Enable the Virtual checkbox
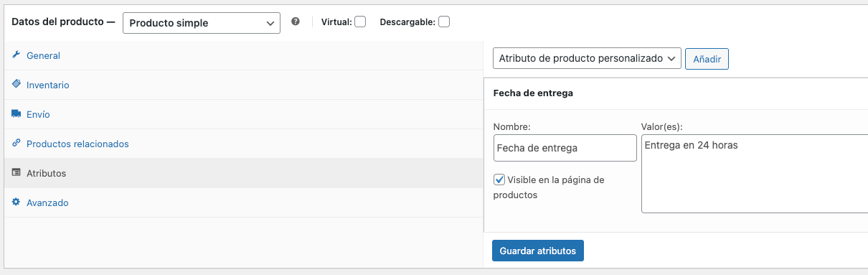This screenshot has width=868, height=275. point(360,22)
